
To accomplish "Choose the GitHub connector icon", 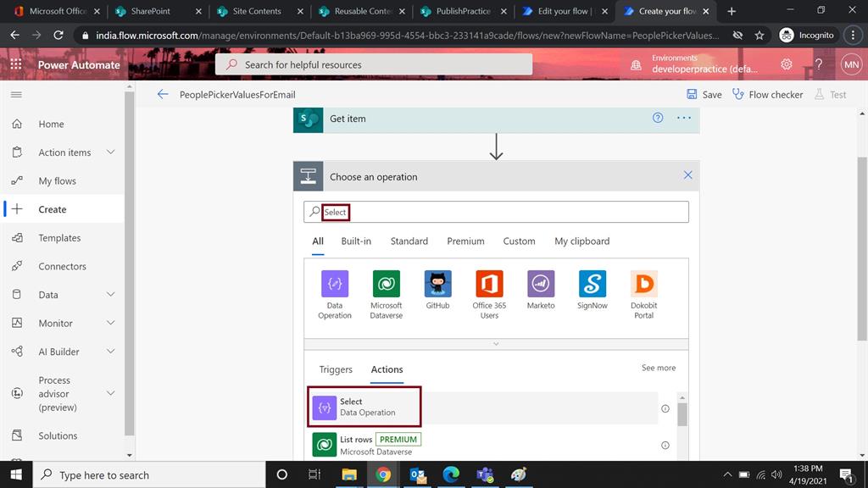I will tap(437, 284).
